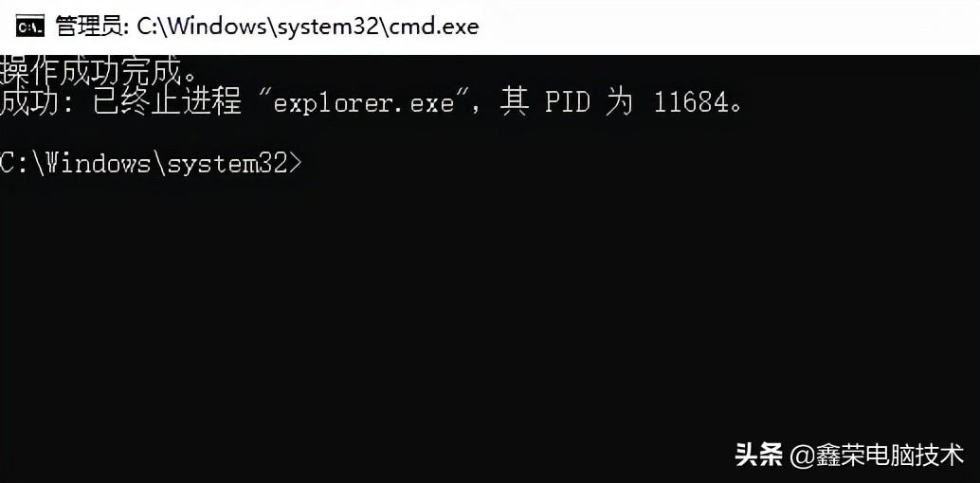Click the @鑫荣电脑技术 watermark text

pyautogui.click(x=877, y=455)
